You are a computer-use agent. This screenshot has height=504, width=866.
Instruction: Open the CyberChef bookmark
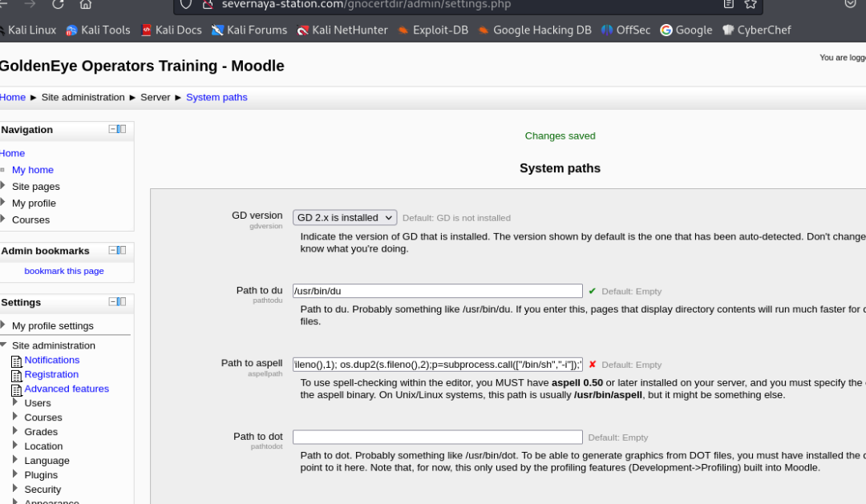[x=756, y=30]
